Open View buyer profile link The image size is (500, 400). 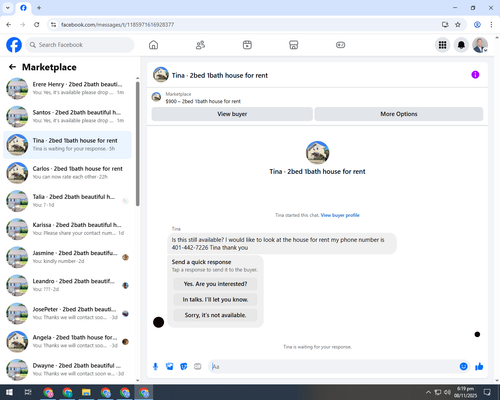pos(340,215)
